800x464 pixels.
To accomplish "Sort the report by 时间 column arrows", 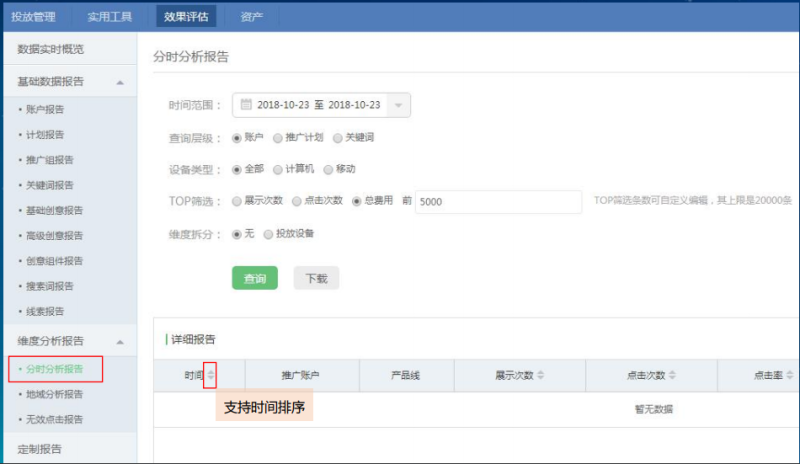I will coord(210,375).
